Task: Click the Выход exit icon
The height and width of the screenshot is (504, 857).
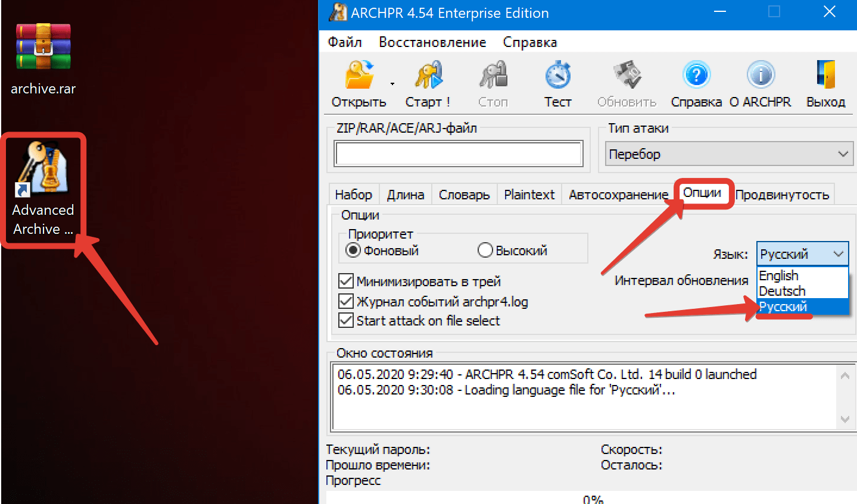Action: 826,84
